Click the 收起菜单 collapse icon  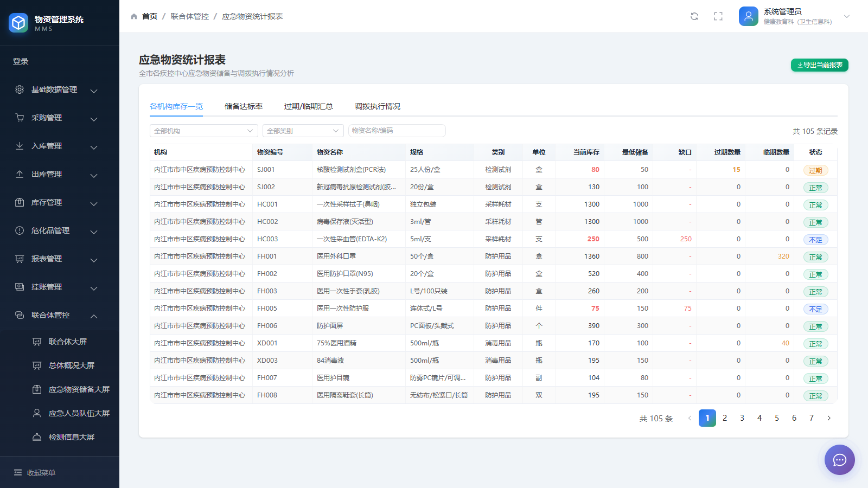(x=18, y=473)
